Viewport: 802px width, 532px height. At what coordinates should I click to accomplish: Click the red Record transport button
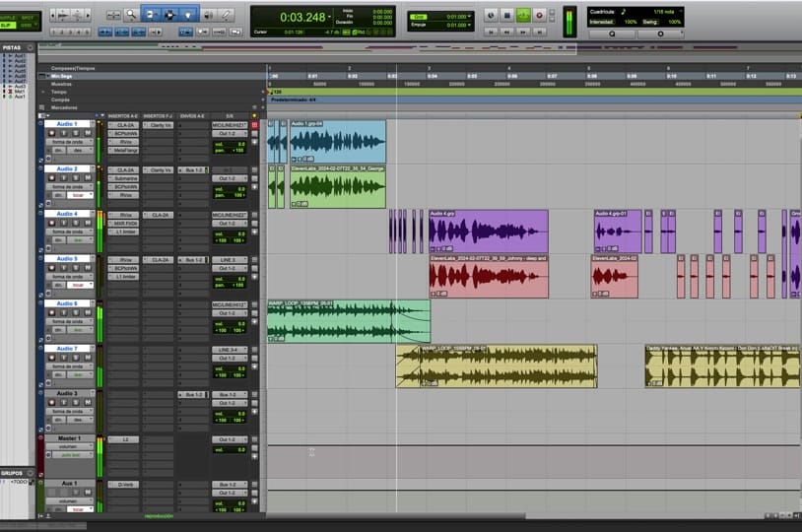click(539, 16)
